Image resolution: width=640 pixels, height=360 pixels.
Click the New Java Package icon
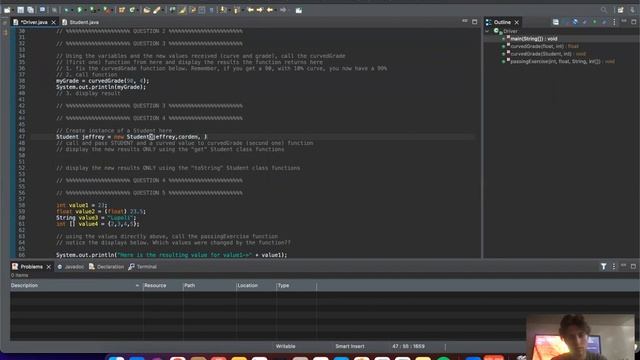(x=122, y=10)
